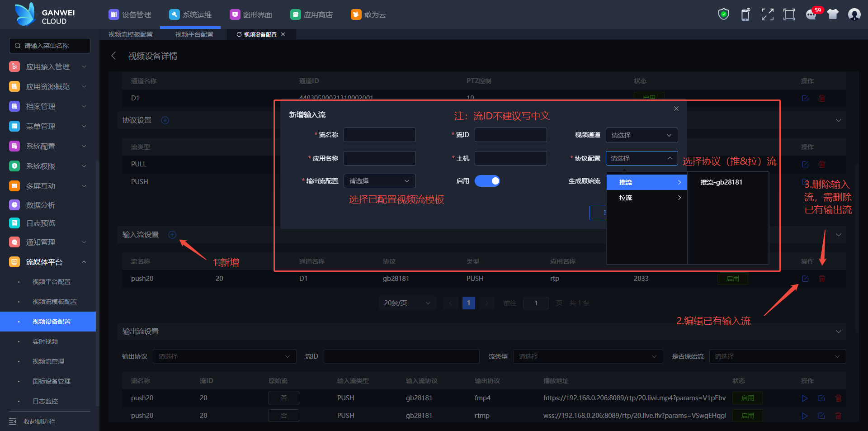868x431 pixels.
Task: Click 收起侧边栏 to collapse sidebar
Action: coord(39,422)
